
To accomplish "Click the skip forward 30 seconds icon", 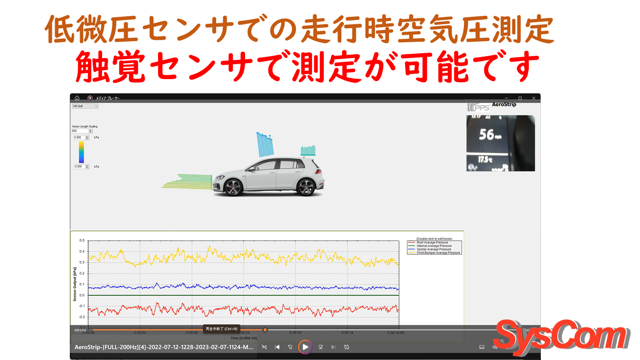I will 320,347.
